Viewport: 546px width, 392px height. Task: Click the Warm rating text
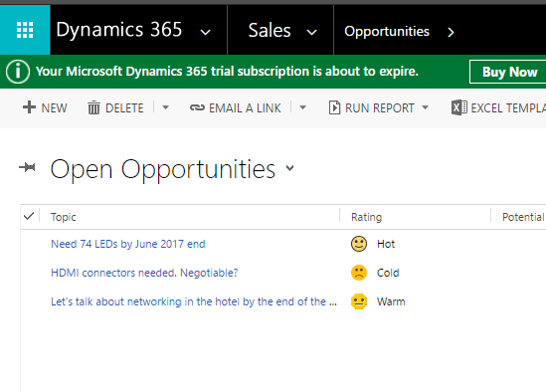(x=391, y=301)
